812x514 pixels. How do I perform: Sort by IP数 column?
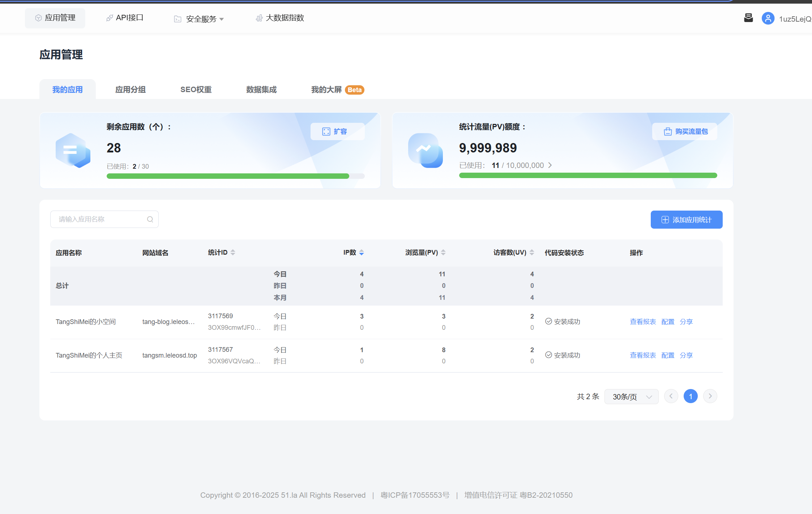pos(362,252)
